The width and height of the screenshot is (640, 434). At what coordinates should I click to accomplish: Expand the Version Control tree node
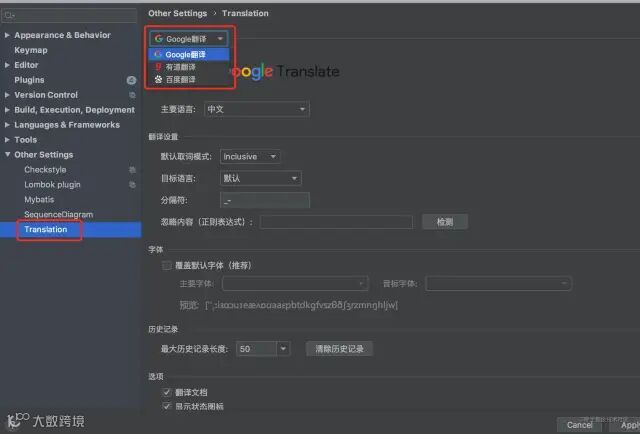(x=7, y=95)
